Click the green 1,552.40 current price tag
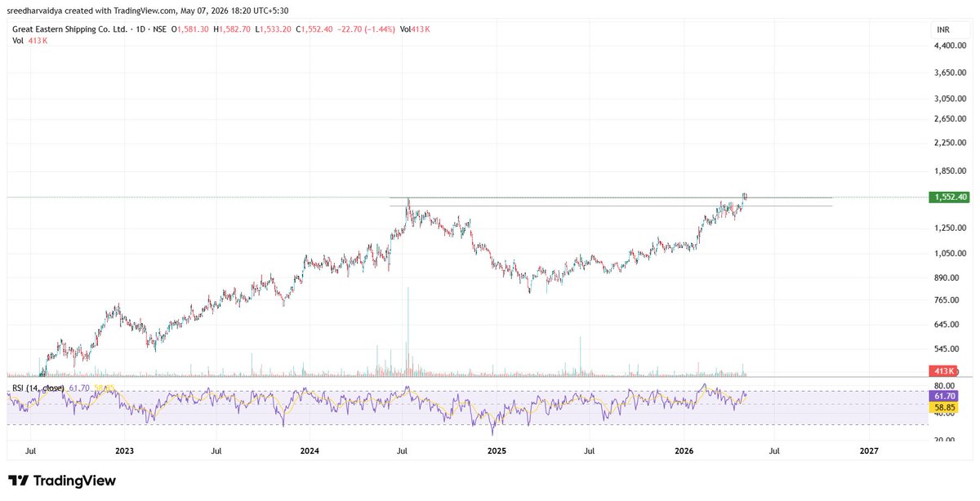 coord(950,197)
